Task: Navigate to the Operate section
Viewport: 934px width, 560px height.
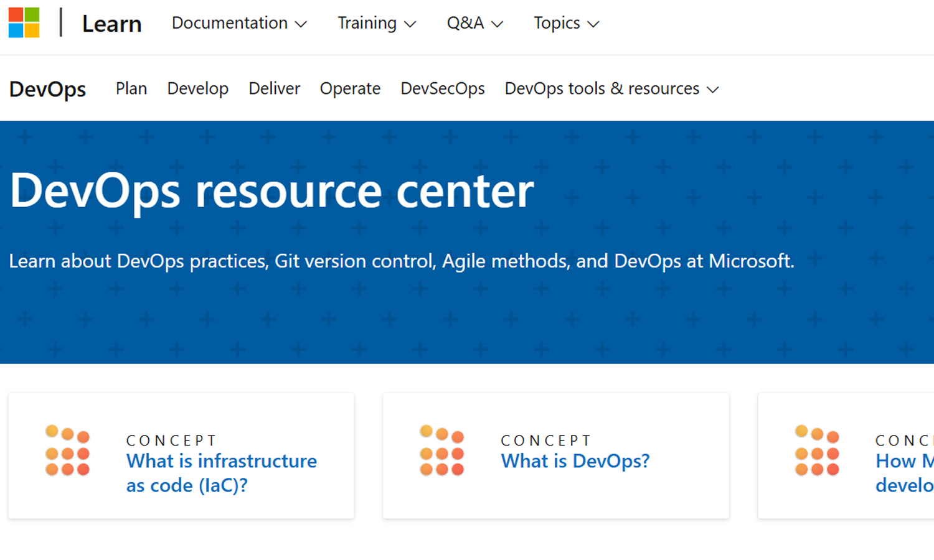Action: click(350, 88)
